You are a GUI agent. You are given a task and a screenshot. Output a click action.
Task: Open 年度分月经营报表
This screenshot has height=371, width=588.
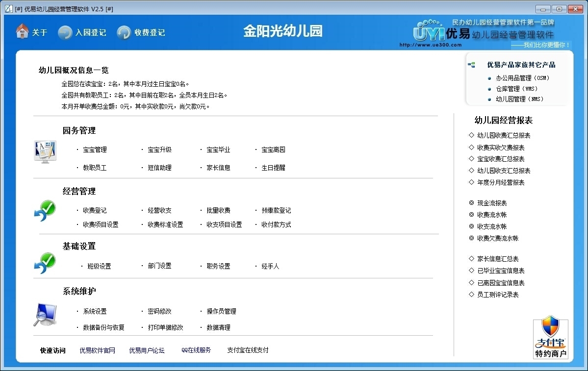click(501, 182)
